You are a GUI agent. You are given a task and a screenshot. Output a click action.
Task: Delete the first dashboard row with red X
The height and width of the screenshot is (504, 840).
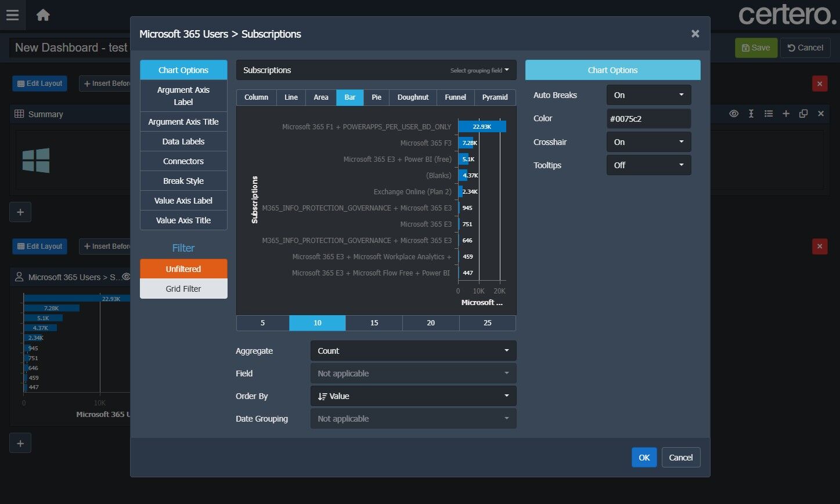[x=820, y=84]
